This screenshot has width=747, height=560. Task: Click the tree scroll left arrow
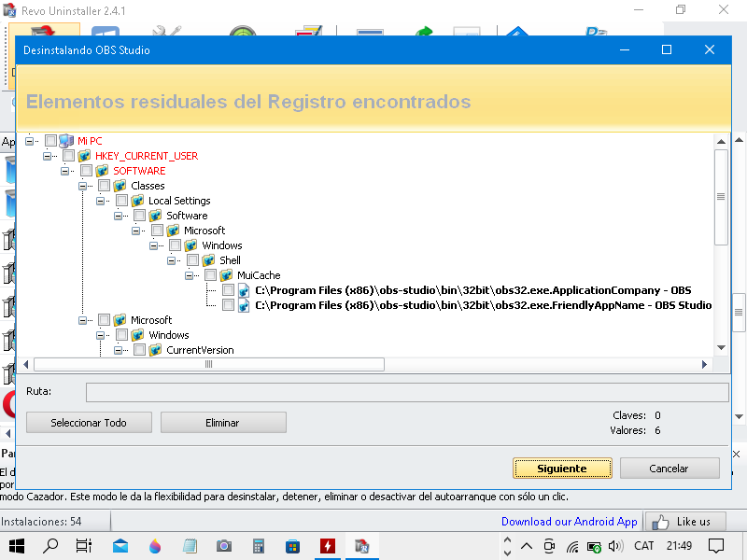(26, 364)
